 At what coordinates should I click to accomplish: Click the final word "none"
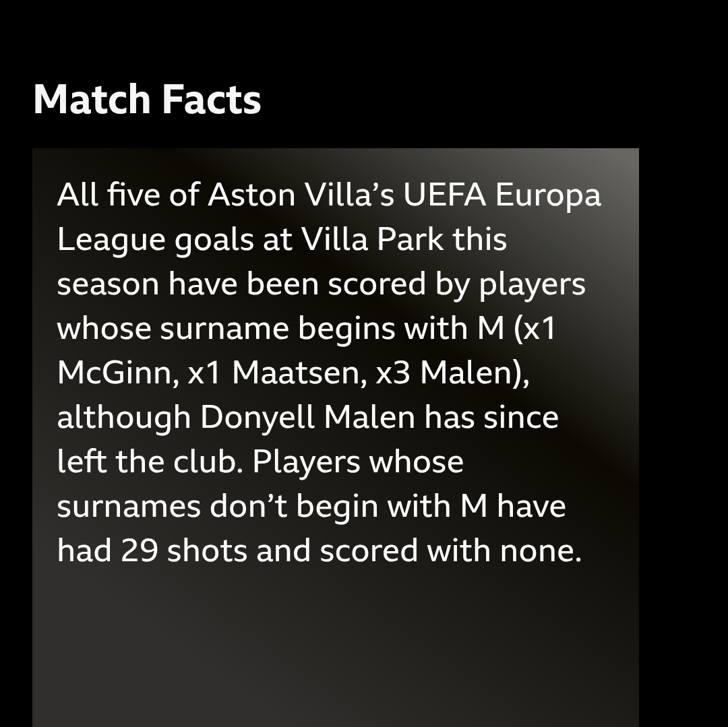(x=537, y=551)
